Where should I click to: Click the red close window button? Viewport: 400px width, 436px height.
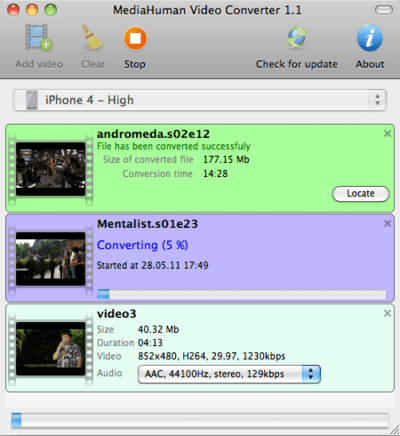pyautogui.click(x=14, y=10)
